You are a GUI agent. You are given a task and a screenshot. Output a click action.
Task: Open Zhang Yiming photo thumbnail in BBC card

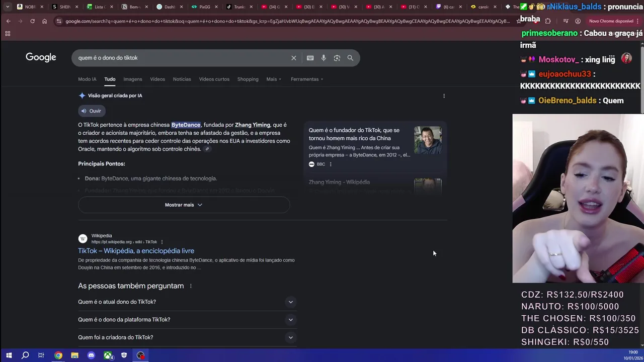coord(428,140)
